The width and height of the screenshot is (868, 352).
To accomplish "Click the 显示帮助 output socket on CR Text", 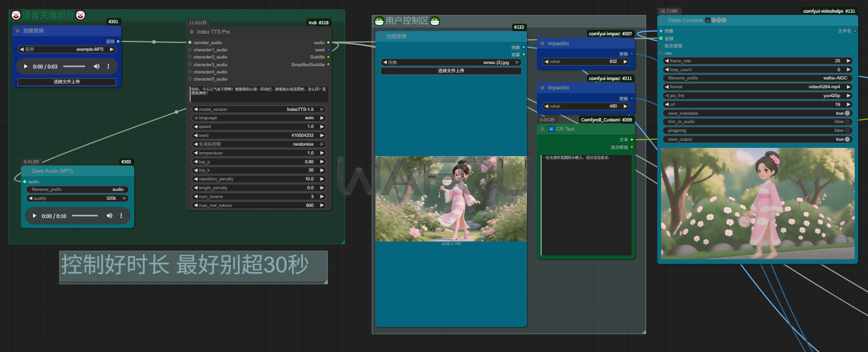I will tap(632, 147).
